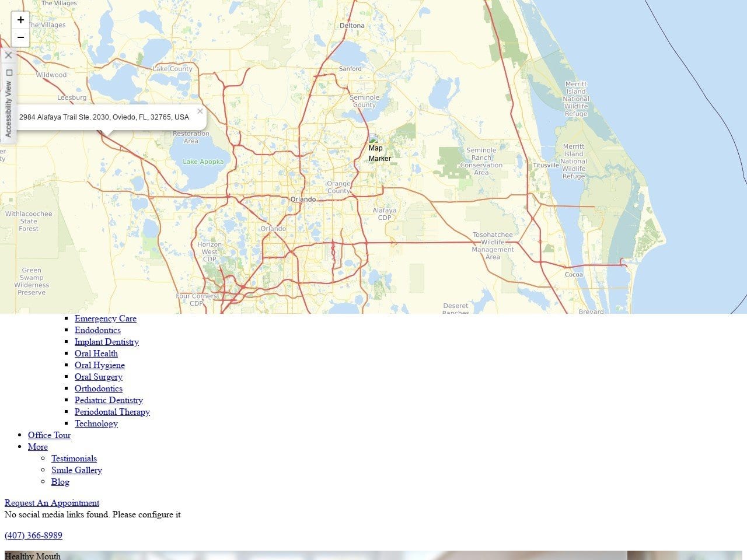Go to Implant Dentistry

(107, 342)
